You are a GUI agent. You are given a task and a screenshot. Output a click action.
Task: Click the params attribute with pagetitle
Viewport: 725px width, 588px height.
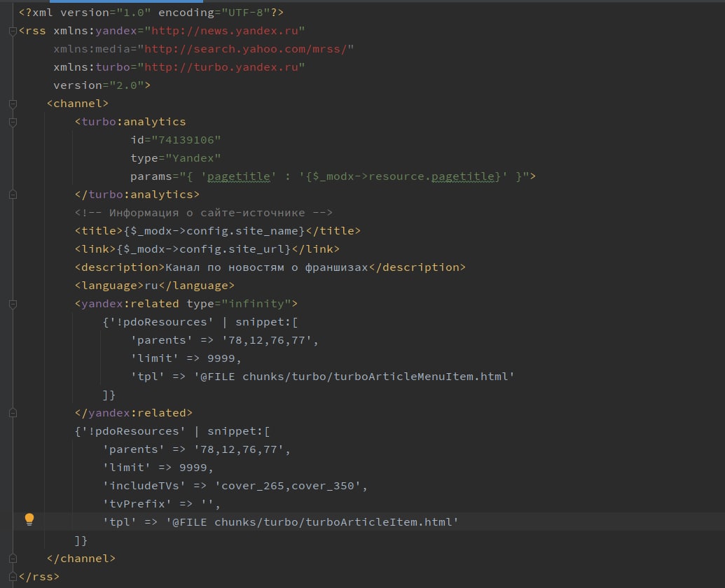(x=330, y=176)
